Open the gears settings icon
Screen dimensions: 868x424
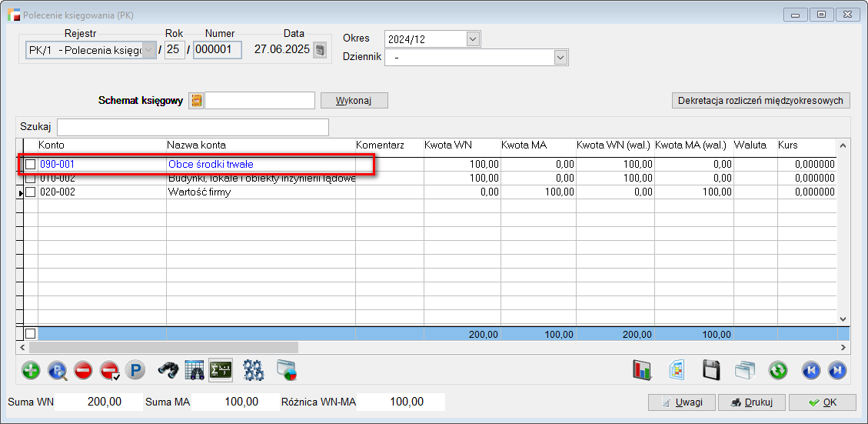click(x=254, y=370)
